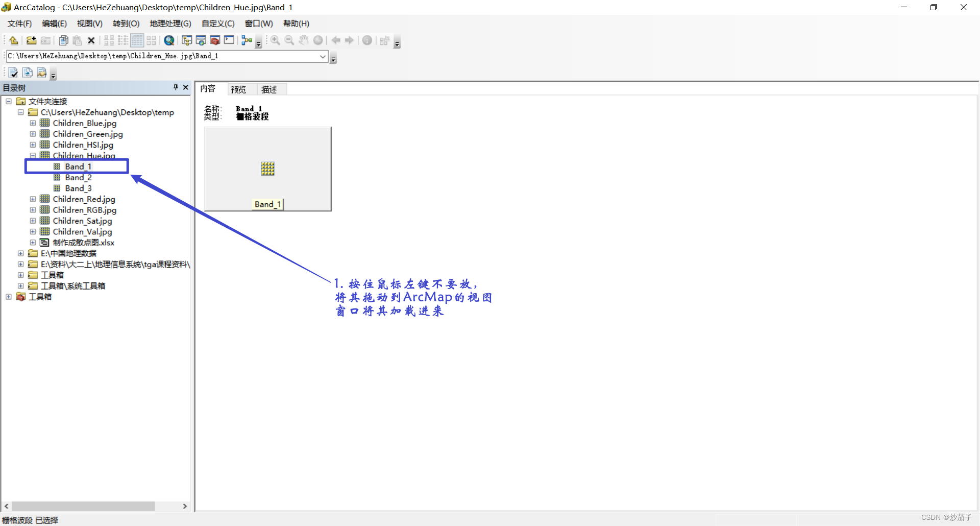Go up one level in the catalog
The image size is (980, 526).
(x=14, y=40)
